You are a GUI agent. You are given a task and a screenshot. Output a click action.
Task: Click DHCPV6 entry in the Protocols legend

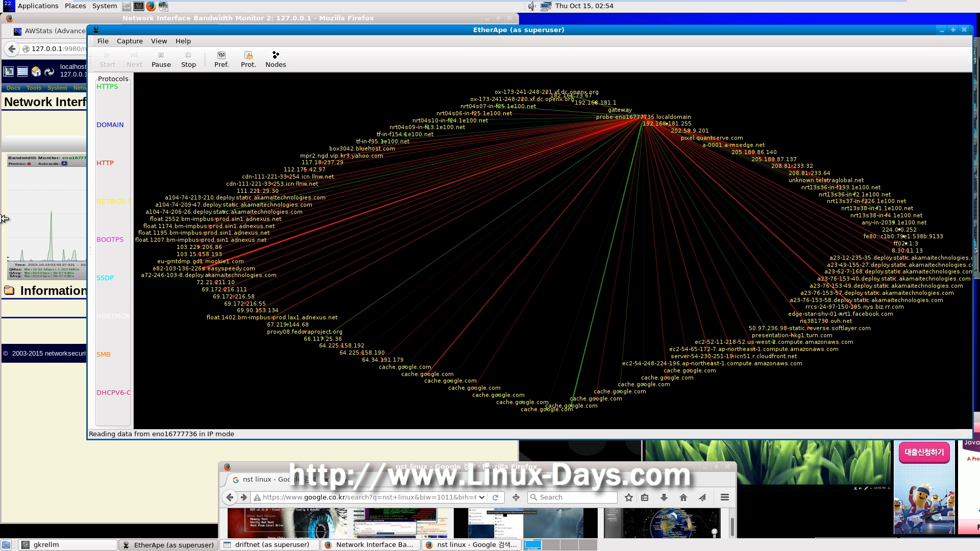pos(113,392)
